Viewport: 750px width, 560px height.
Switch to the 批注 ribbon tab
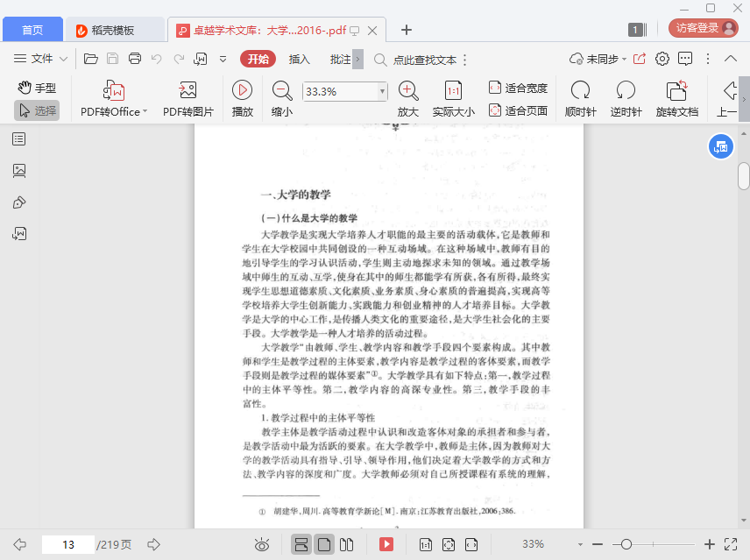click(341, 60)
